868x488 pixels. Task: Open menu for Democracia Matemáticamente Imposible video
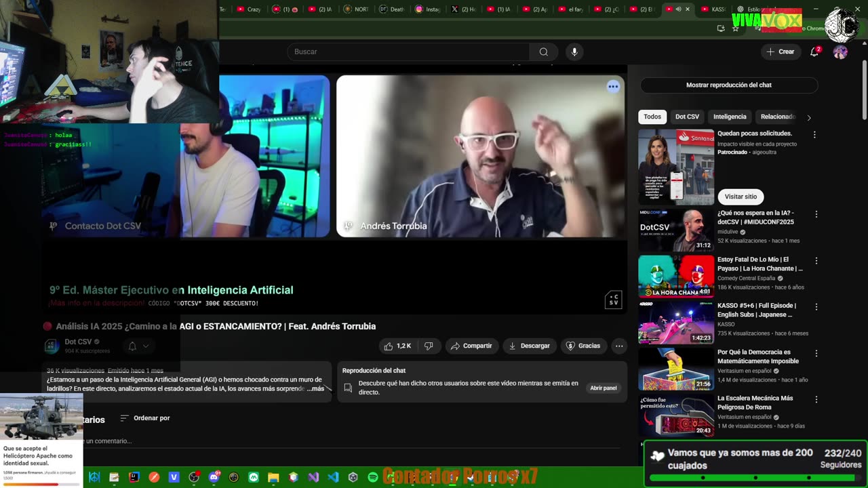[816, 354]
